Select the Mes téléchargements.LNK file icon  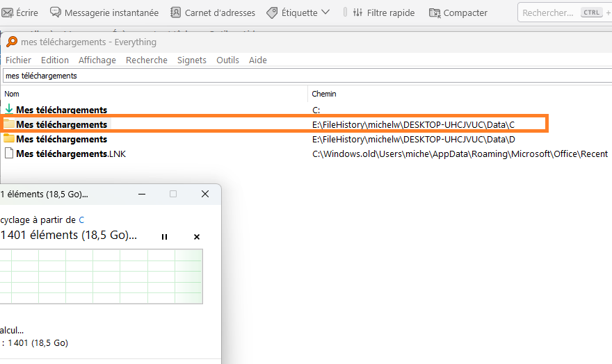point(9,153)
